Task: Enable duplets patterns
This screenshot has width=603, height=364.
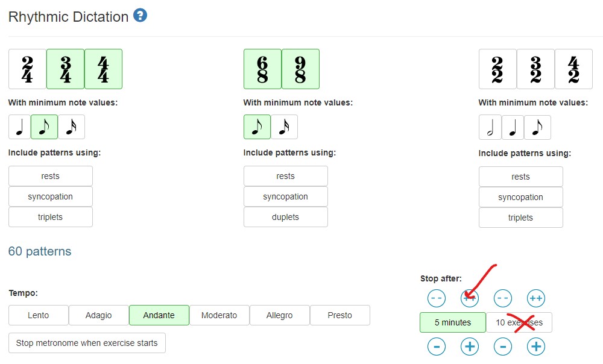Action: [285, 217]
